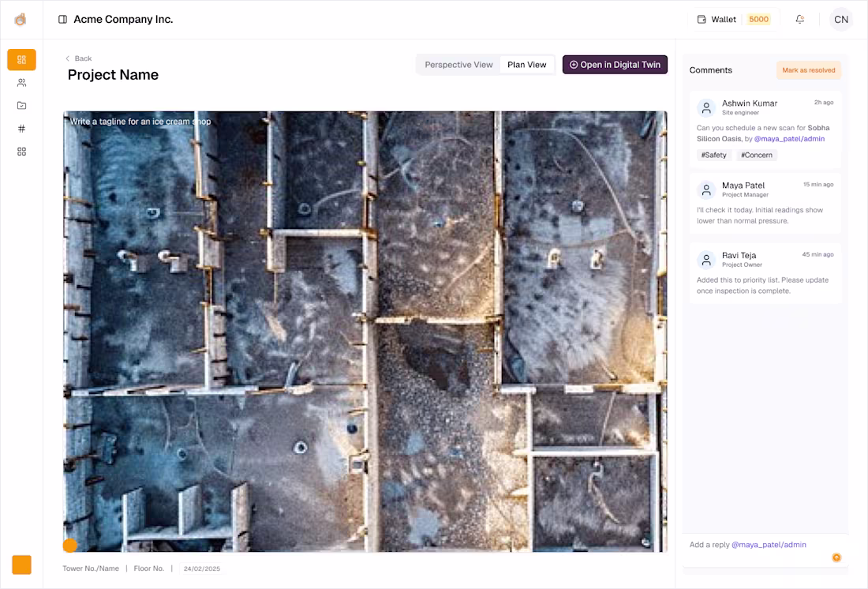Screen dimensions: 868x589
Task: Click Ashwin Kumar's avatar icon
Action: coord(706,108)
